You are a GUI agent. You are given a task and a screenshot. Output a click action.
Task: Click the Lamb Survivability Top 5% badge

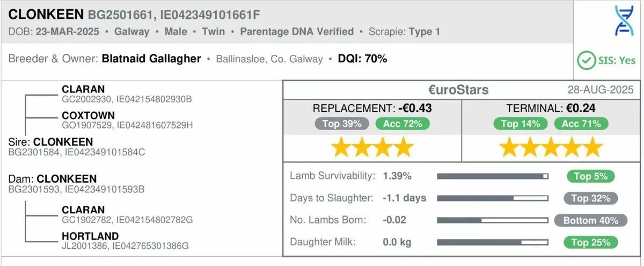591,176
